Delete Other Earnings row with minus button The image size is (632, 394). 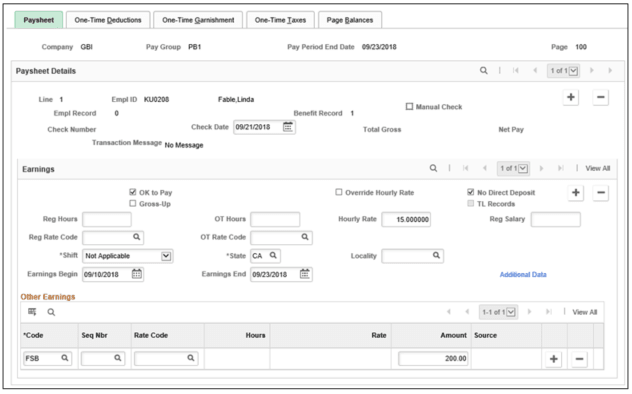click(579, 359)
